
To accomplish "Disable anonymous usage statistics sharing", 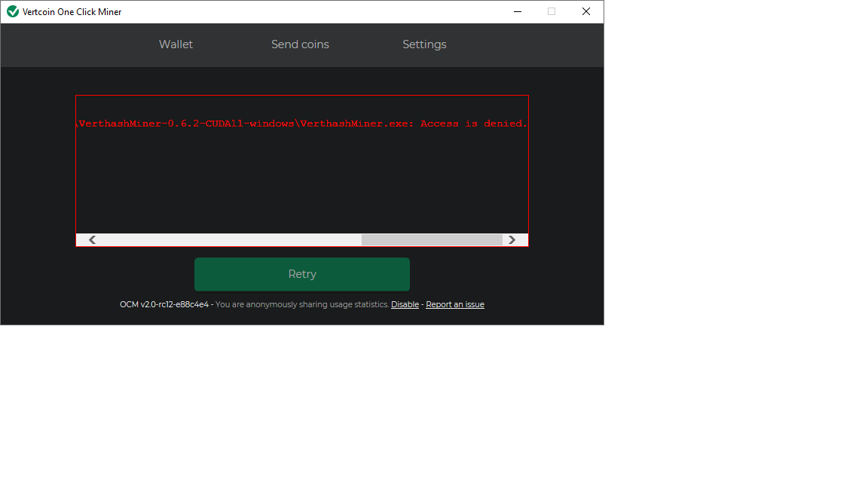I will 405,304.
